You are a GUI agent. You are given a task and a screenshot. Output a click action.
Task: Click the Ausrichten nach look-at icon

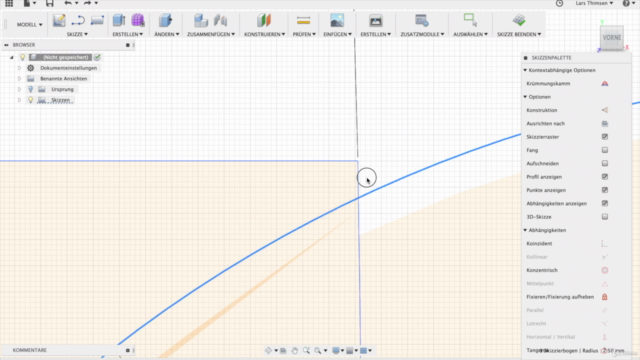coord(605,123)
